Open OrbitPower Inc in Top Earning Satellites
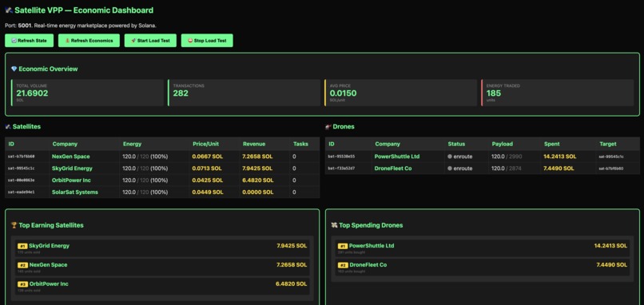 162,286
